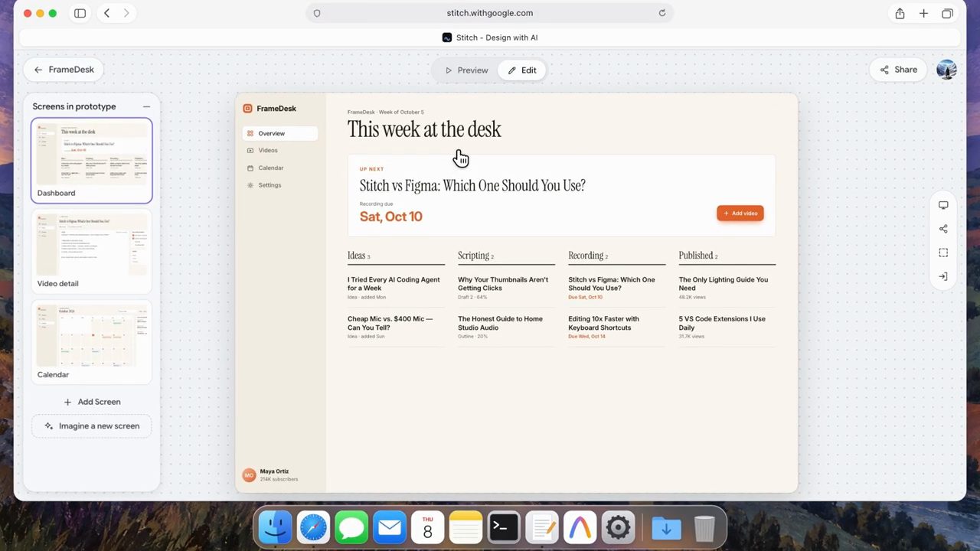The height and width of the screenshot is (551, 980).
Task: Click 'The Honest Guide to Home Studio Audio'
Action: coord(500,323)
